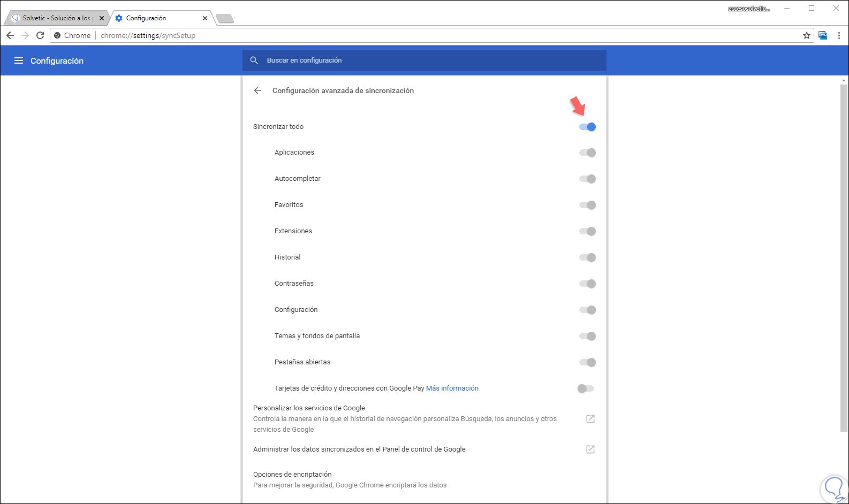This screenshot has height=504, width=849.
Task: Click the Temas y fondos de pantalla label
Action: pos(317,336)
